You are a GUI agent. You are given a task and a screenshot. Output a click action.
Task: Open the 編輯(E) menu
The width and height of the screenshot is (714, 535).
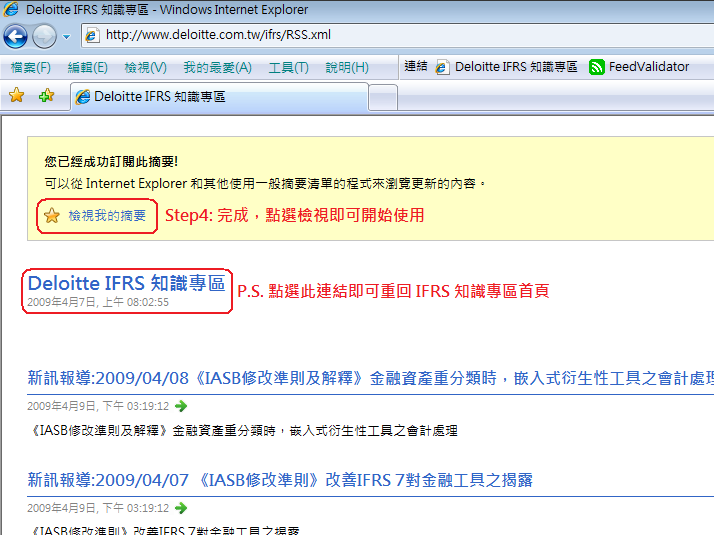(87, 67)
